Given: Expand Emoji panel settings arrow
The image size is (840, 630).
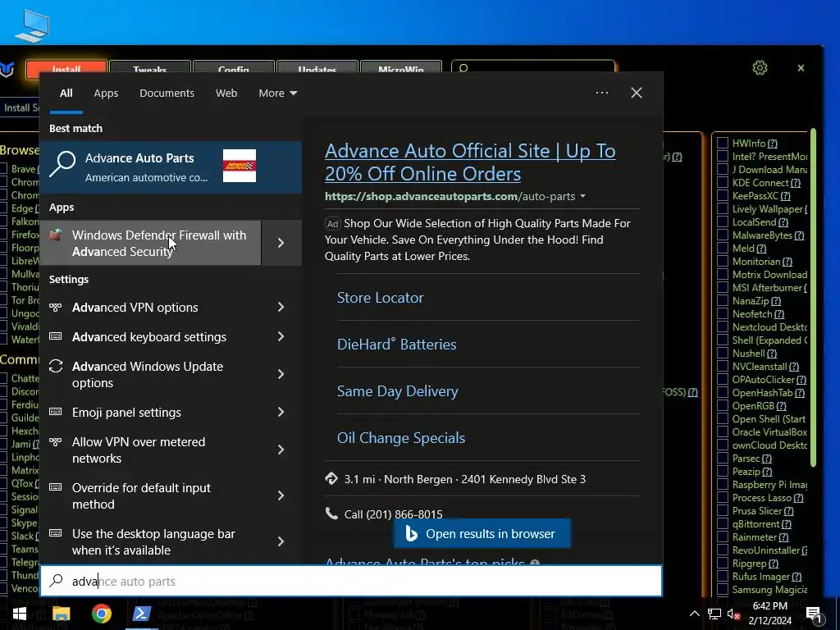Looking at the screenshot, I should (281, 412).
